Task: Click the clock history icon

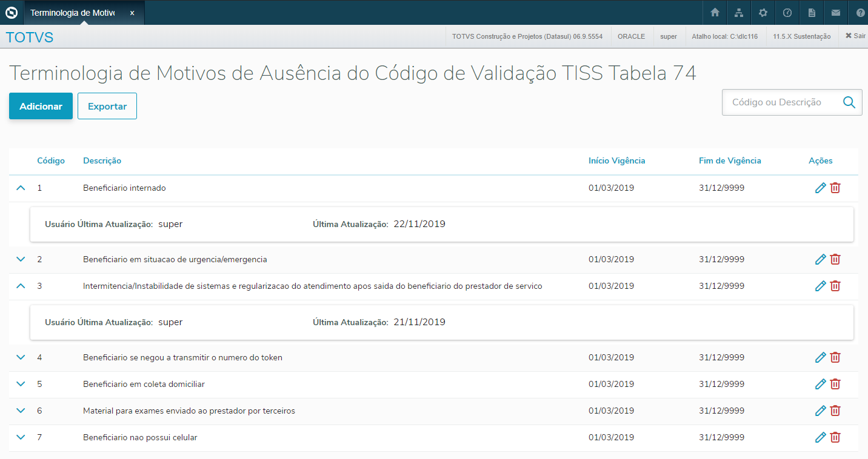Action: pyautogui.click(x=787, y=12)
